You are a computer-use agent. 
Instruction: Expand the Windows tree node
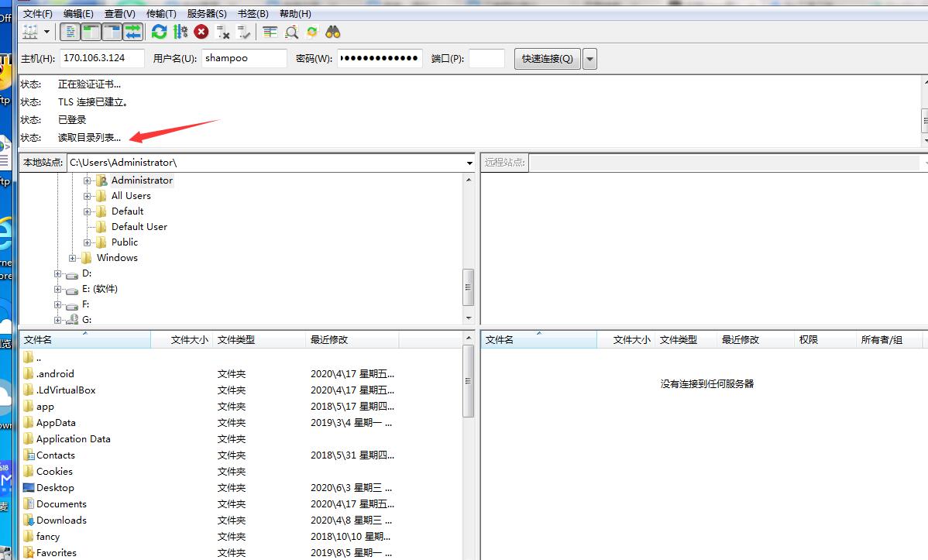coord(72,258)
